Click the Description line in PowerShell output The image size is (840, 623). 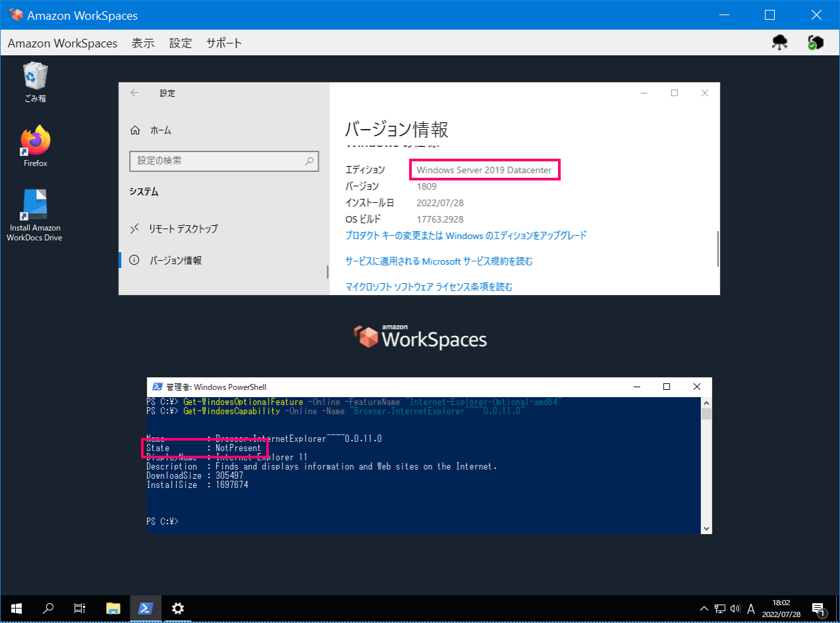322,466
